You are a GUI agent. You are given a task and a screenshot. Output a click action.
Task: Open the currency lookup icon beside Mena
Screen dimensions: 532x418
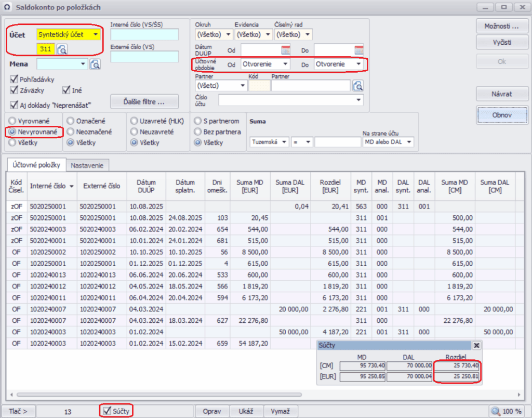[x=95, y=64]
